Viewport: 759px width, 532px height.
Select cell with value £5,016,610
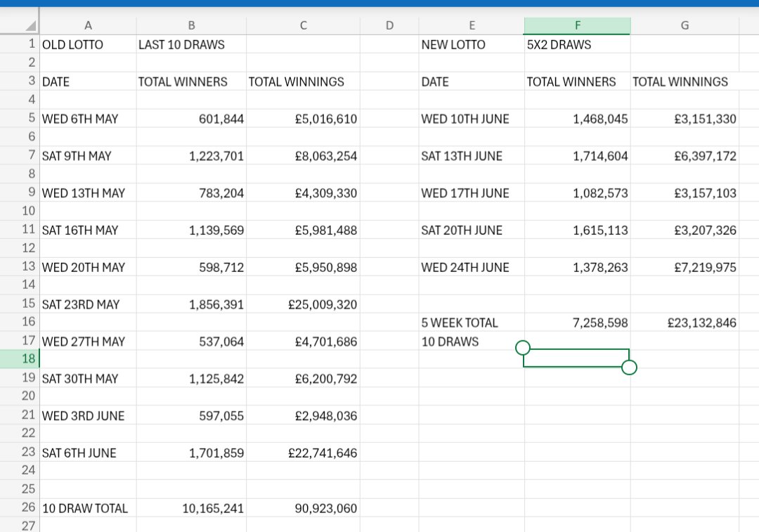pyautogui.click(x=304, y=119)
